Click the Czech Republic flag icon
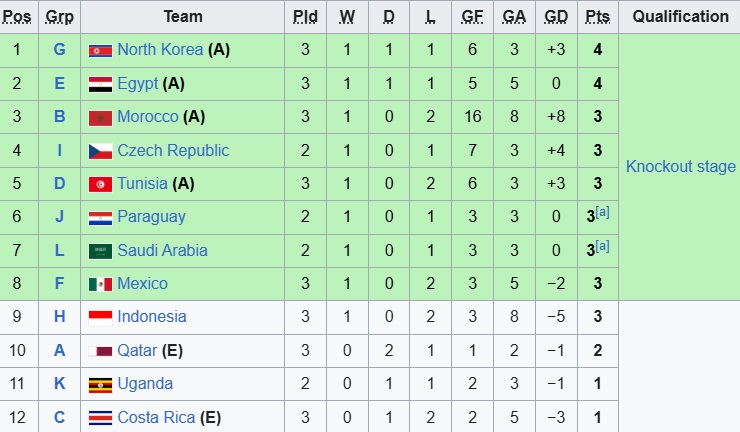Image resolution: width=740 pixels, height=432 pixels. tap(100, 151)
